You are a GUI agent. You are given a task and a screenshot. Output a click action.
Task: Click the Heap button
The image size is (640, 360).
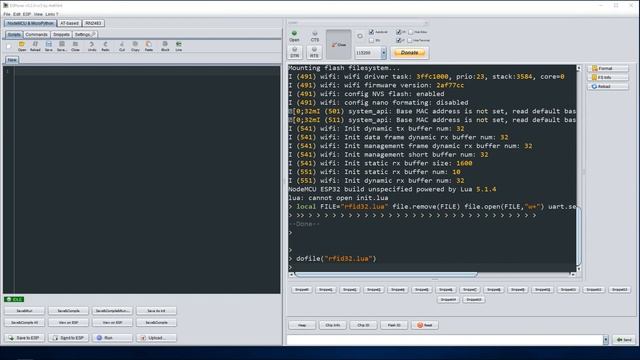[302, 325]
